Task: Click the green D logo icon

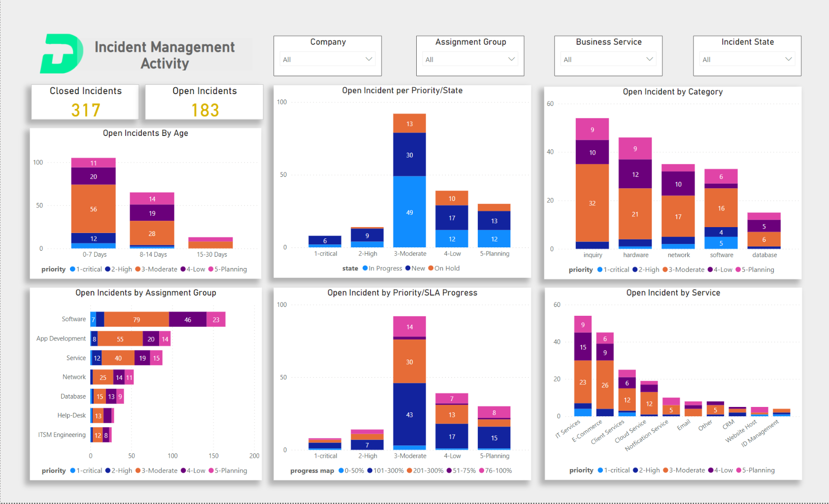Action: [x=62, y=53]
